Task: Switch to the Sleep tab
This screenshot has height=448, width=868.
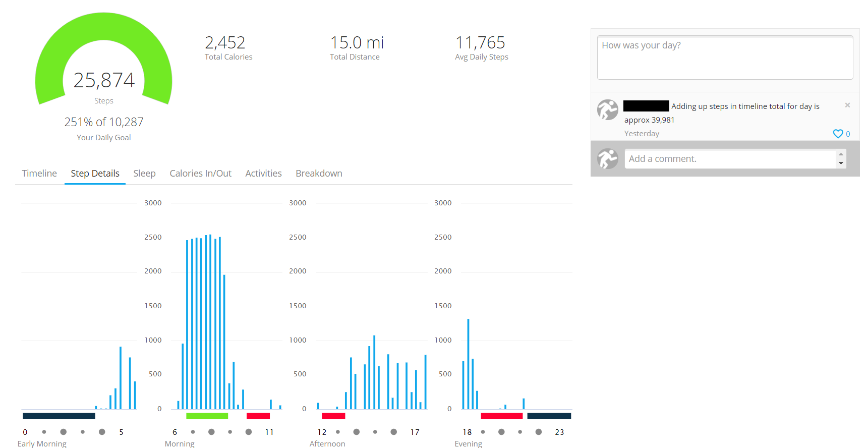Action: 144,174
